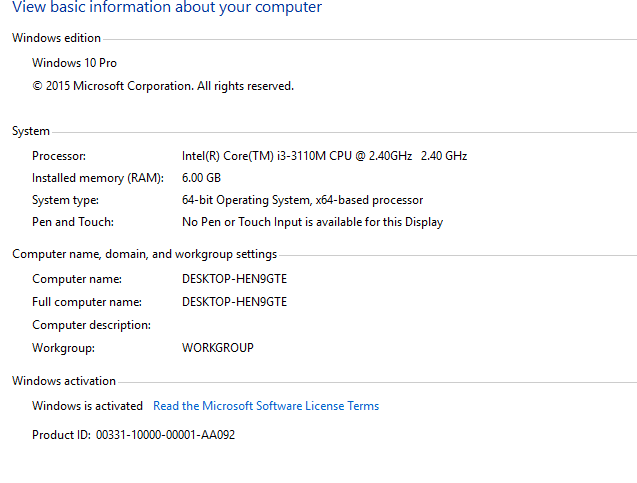
Task: Select DESKTOP-HEN9GTE beside 'Computer name:'
Action: pos(234,279)
